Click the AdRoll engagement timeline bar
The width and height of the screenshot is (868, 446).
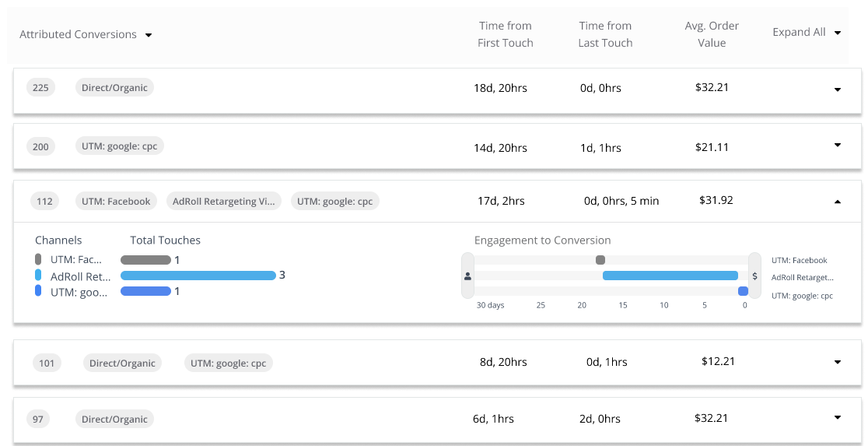click(x=670, y=276)
